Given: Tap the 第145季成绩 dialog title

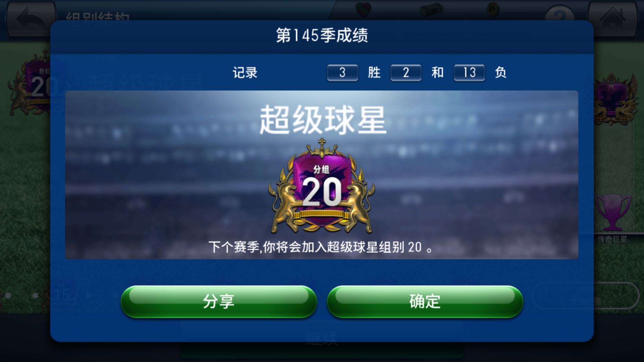Looking at the screenshot, I should click(322, 35).
